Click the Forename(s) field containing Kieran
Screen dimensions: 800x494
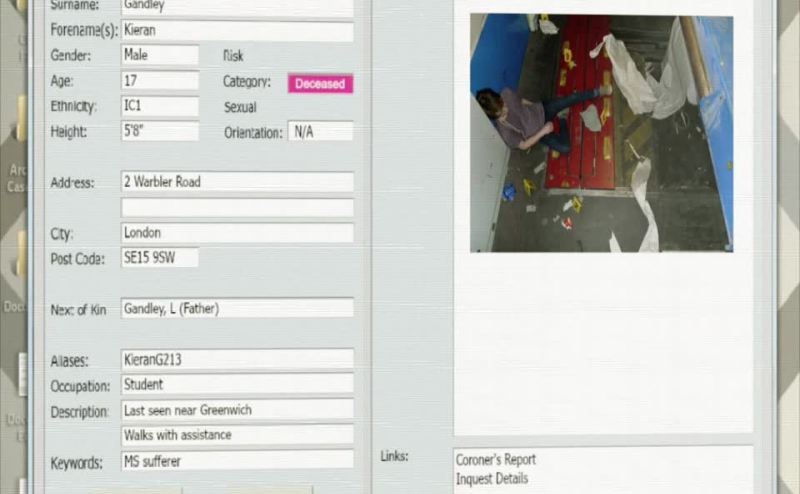coord(237,31)
